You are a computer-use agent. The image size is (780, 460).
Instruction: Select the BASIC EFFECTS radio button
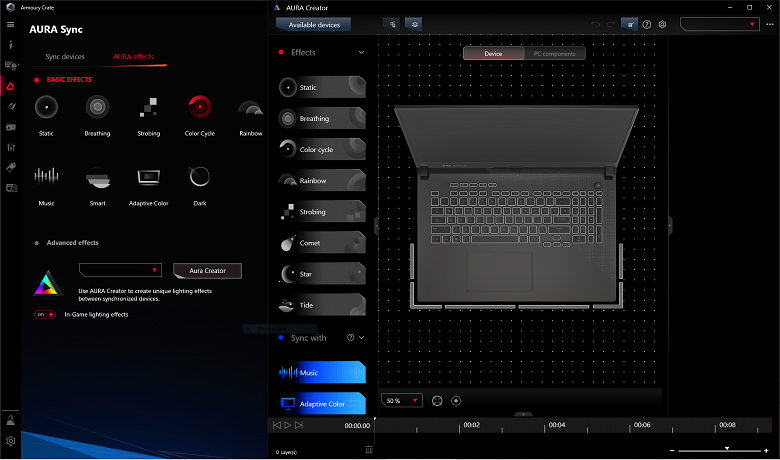(x=37, y=80)
